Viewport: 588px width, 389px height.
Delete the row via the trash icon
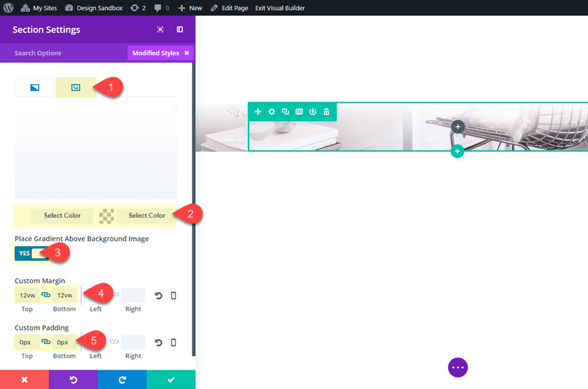pos(327,112)
